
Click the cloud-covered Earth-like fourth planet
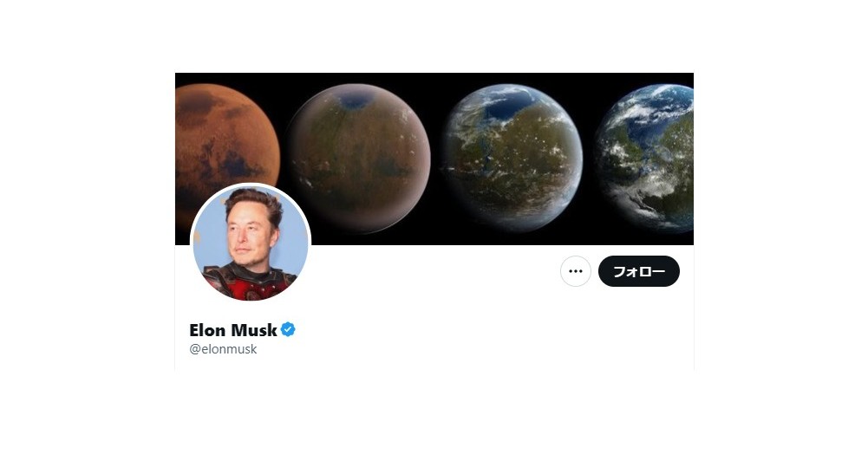tap(645, 158)
